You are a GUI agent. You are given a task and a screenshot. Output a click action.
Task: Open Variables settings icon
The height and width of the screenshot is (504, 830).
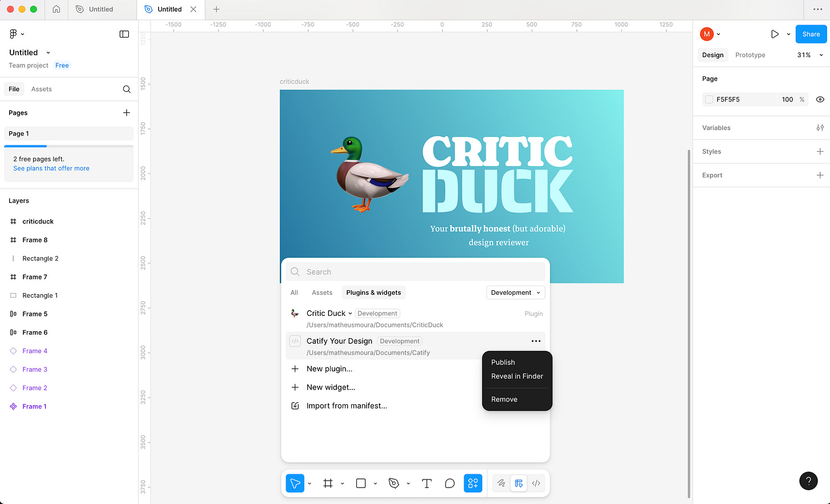pos(820,128)
